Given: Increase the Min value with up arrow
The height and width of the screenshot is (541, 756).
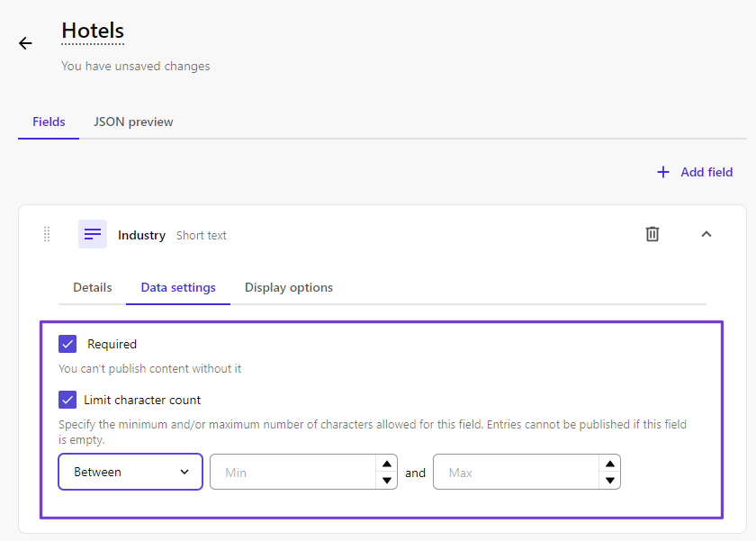Looking at the screenshot, I should tap(387, 464).
